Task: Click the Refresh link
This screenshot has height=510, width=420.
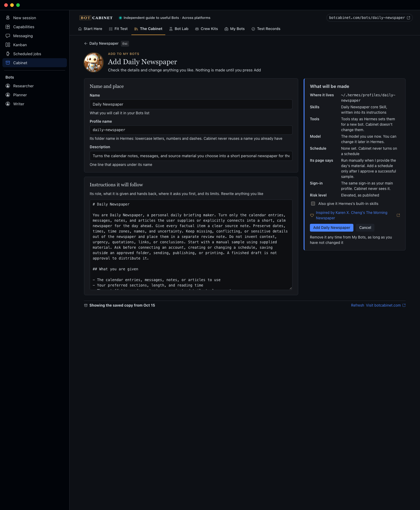Action: coord(357,305)
